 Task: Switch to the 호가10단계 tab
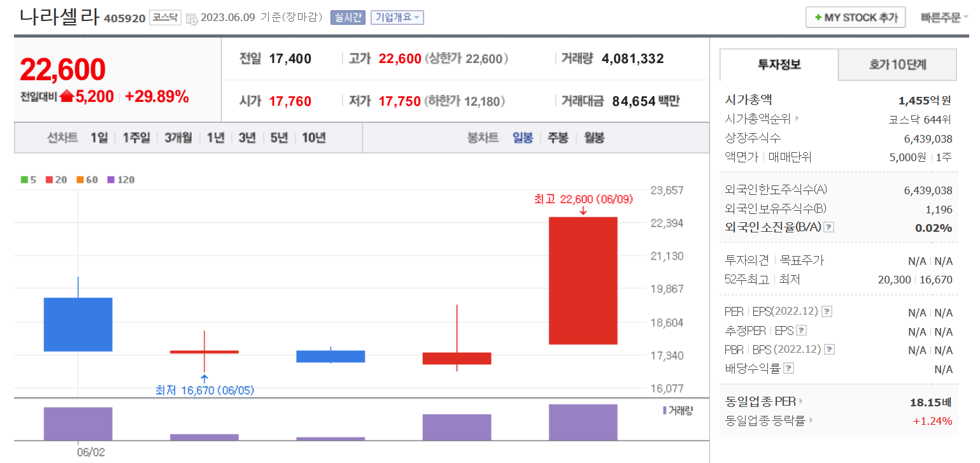[897, 64]
